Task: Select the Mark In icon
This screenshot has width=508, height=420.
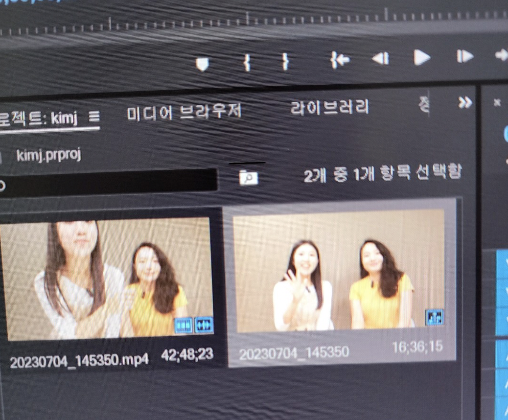Action: point(246,61)
